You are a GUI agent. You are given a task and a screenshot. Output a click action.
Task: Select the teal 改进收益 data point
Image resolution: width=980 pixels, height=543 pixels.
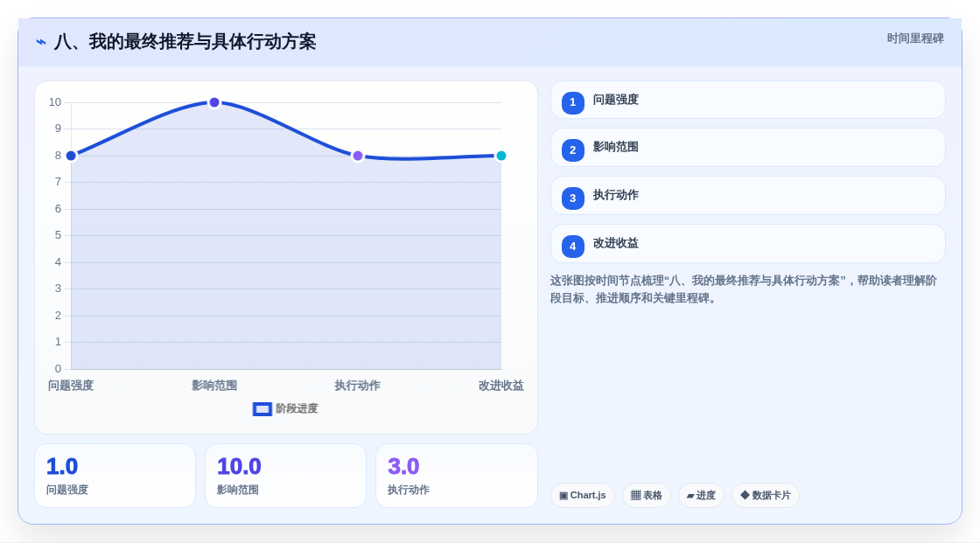(500, 156)
